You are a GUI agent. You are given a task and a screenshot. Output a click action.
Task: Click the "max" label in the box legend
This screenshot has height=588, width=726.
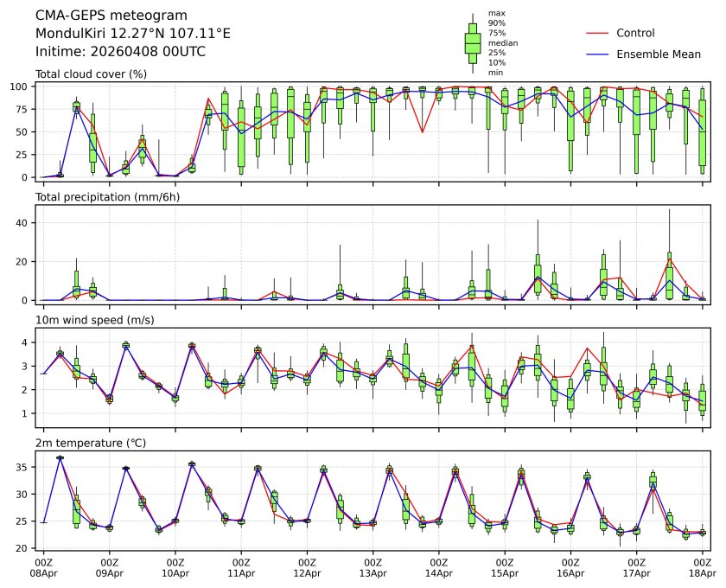tap(496, 13)
